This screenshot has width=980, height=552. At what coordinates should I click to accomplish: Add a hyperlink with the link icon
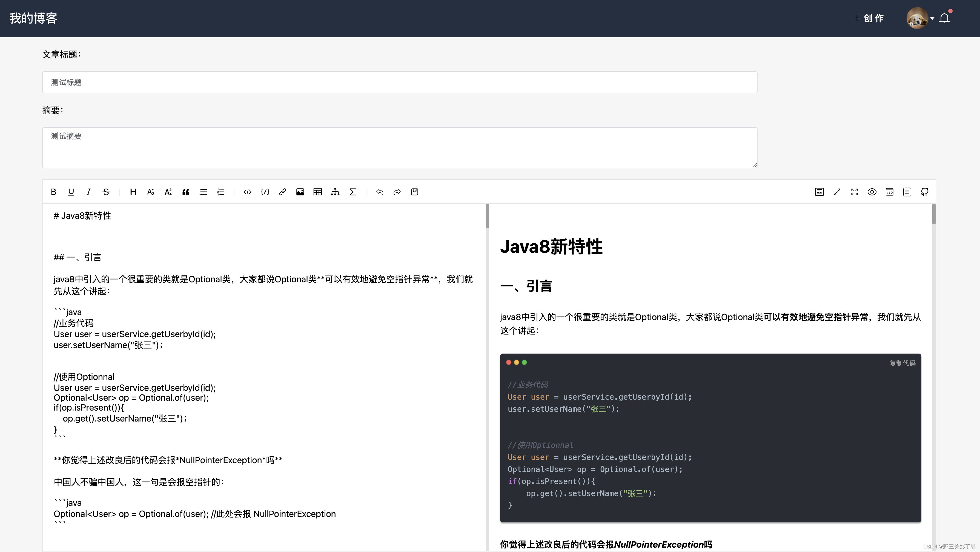pyautogui.click(x=282, y=192)
